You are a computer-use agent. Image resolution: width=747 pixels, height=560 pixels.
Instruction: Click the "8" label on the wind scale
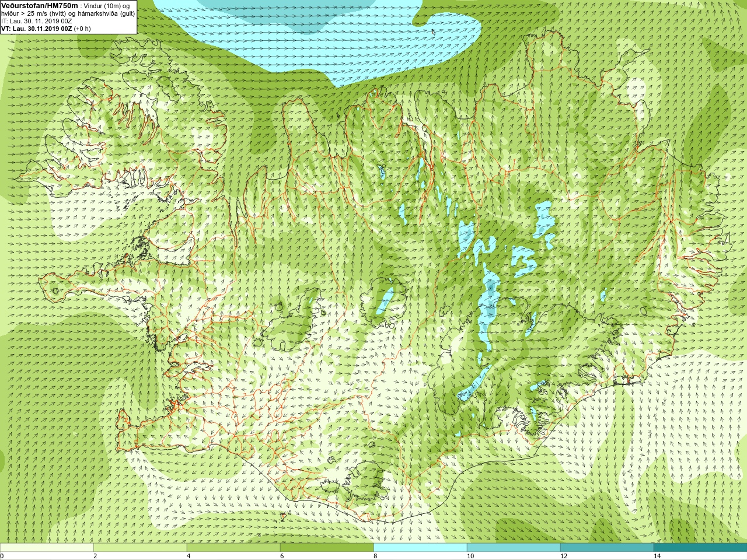(375, 556)
